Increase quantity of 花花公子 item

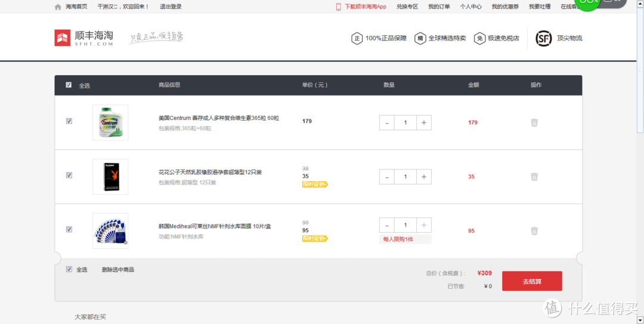coord(424,177)
